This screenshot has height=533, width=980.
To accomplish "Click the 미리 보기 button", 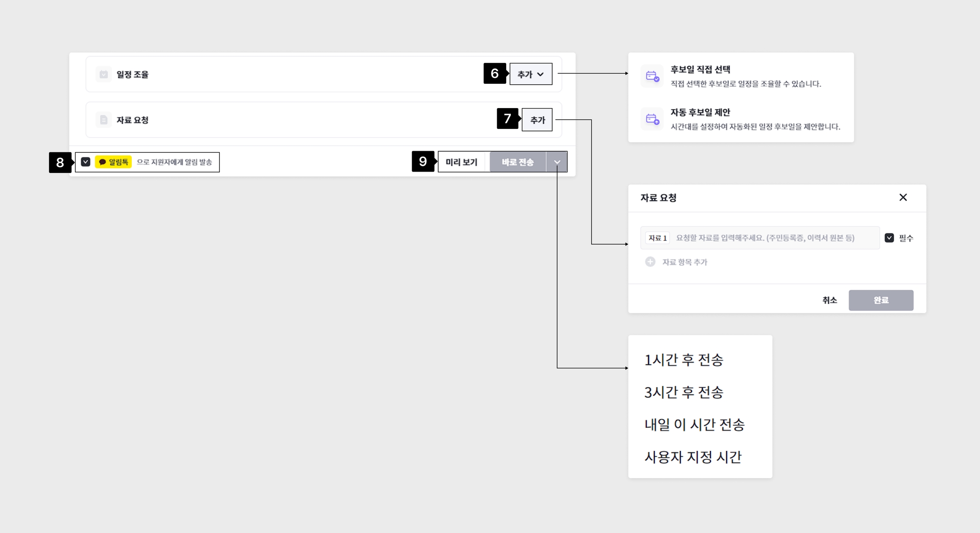I will click(462, 162).
